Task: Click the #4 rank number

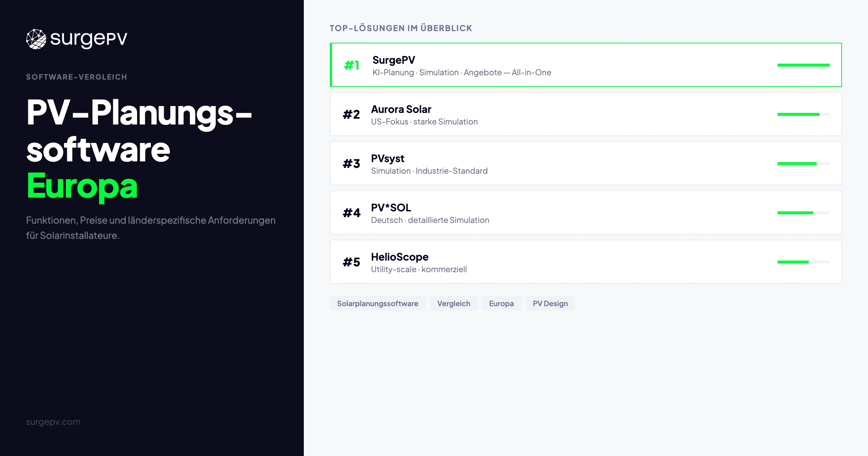Action: 351,213
